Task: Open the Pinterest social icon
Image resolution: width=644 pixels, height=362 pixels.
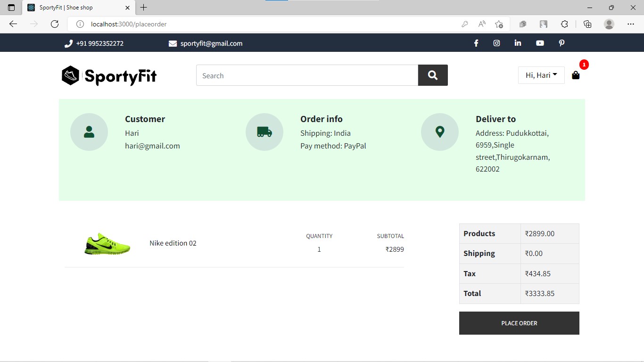Action: pos(561,43)
